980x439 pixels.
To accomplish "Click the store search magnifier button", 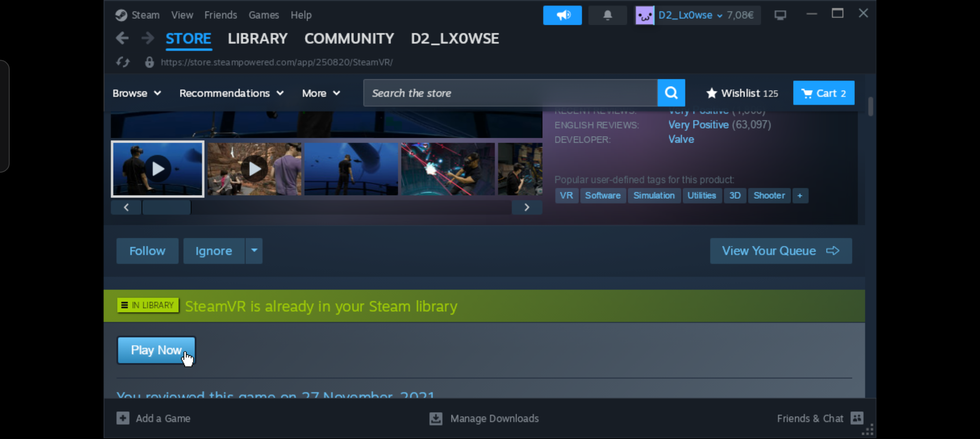I will (x=671, y=93).
